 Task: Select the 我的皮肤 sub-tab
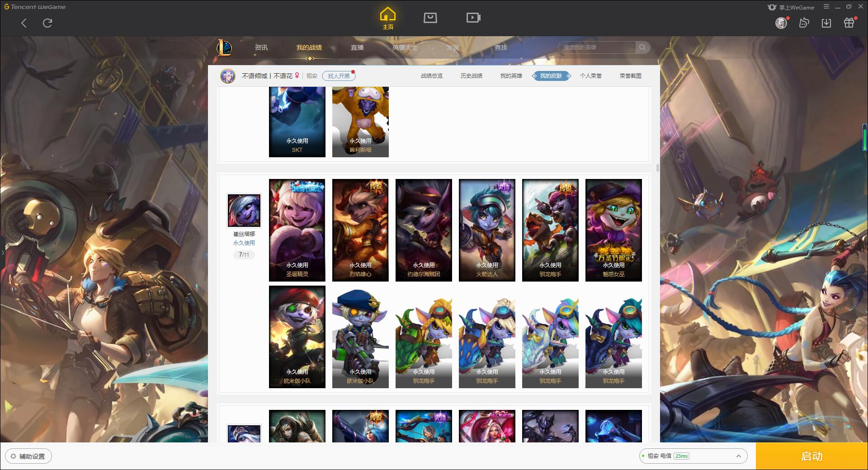(551, 76)
